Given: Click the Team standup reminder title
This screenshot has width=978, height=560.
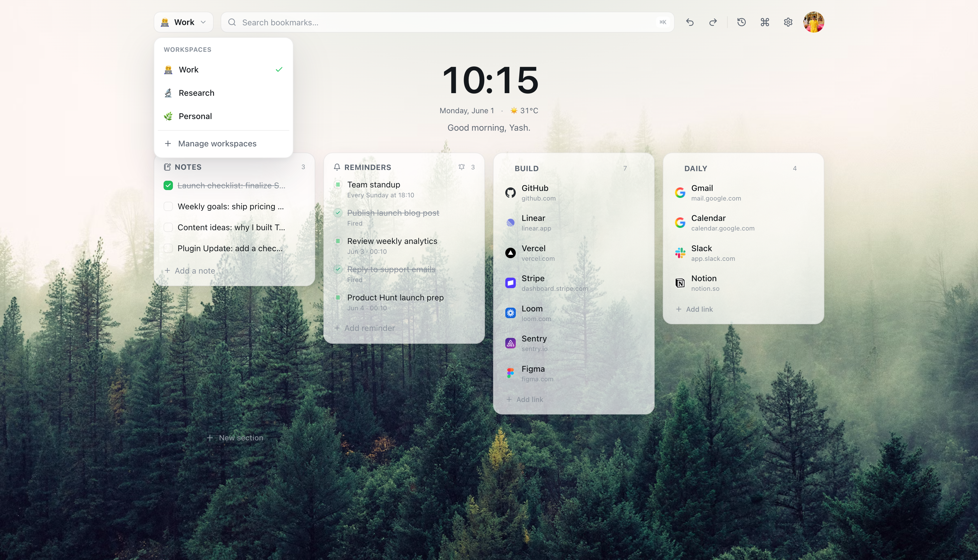Looking at the screenshot, I should coord(373,185).
